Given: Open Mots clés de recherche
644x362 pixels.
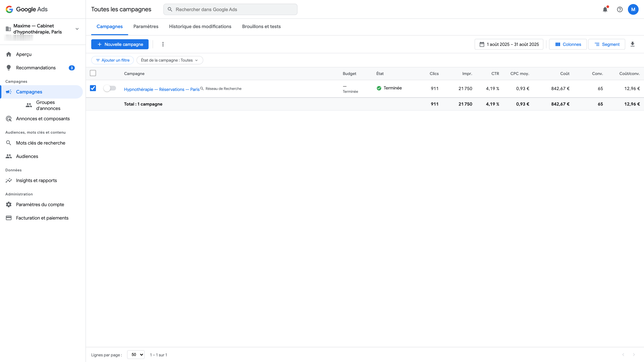Looking at the screenshot, I should [42, 143].
